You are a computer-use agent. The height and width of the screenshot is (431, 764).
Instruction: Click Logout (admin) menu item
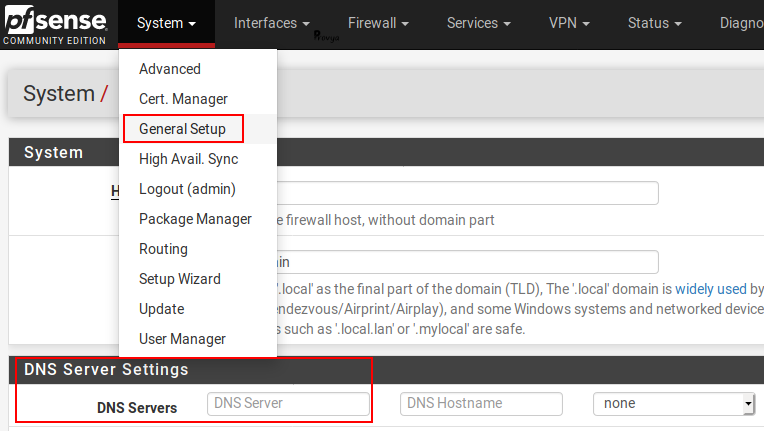pos(198,189)
